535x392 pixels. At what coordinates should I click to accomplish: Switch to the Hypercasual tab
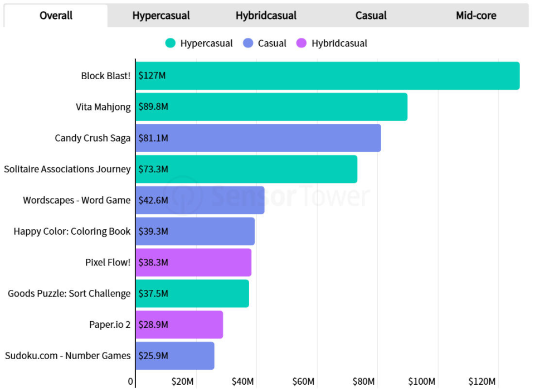160,16
